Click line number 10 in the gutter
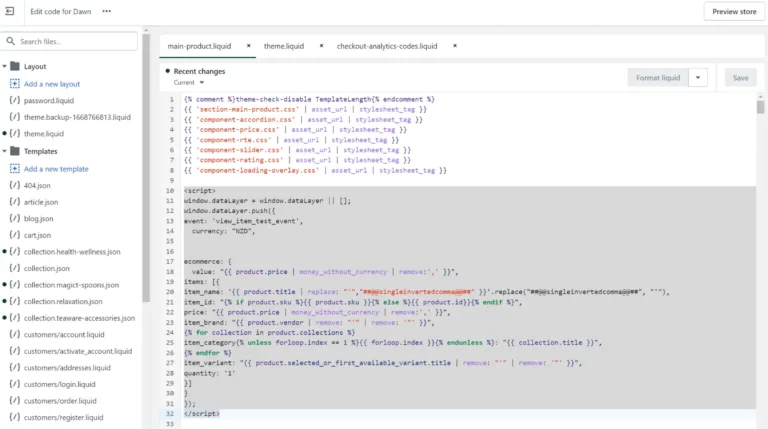Screen dimensions: 768x429 [x=169, y=191]
